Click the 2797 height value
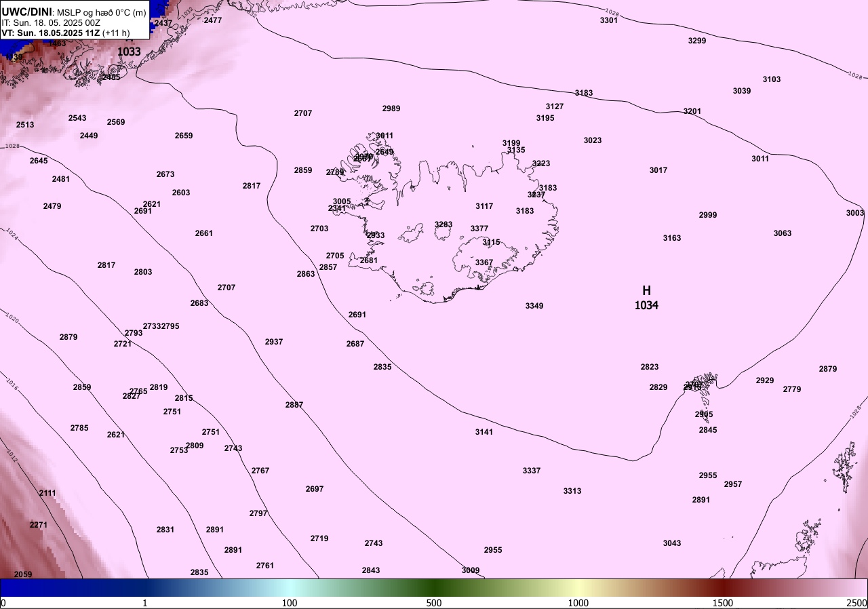Image resolution: width=868 pixels, height=609 pixels. click(x=258, y=513)
